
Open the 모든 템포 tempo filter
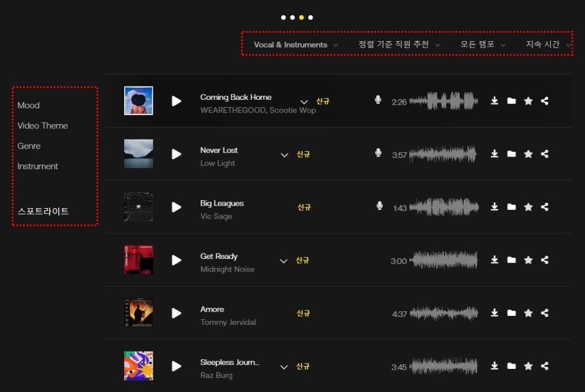pos(483,45)
